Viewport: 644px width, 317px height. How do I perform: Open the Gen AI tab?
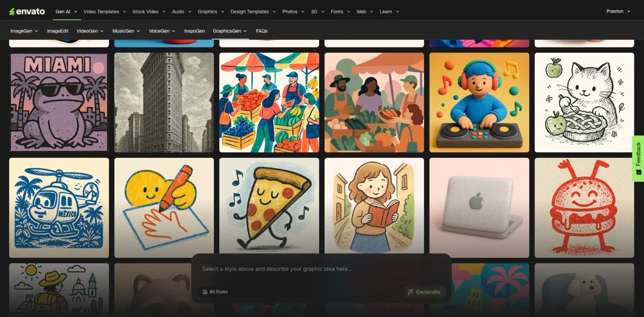click(67, 12)
